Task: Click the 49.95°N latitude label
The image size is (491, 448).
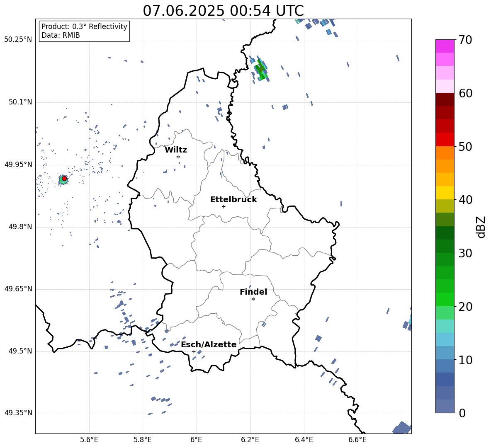Action: (18, 165)
